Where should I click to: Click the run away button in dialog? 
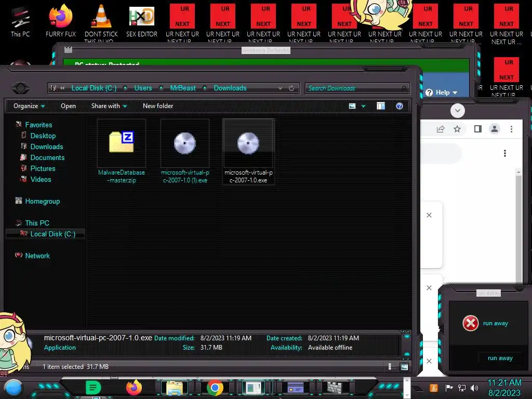coord(500,358)
